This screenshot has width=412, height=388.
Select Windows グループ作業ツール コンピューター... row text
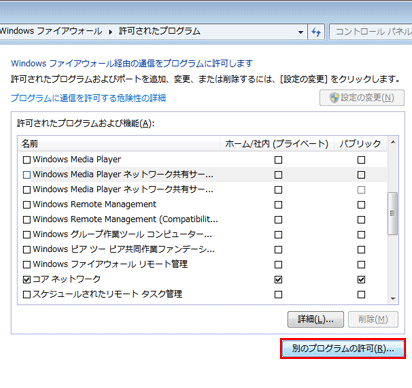coord(122,234)
